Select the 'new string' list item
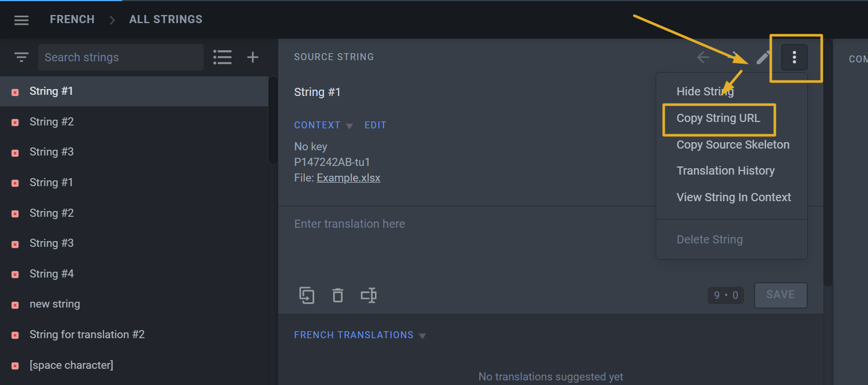This screenshot has height=385, width=868. [134, 304]
